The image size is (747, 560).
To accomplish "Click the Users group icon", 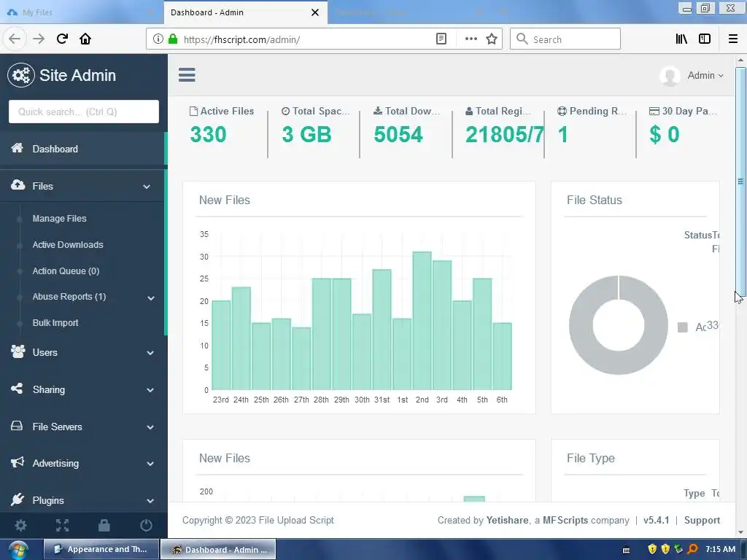I will coord(18,351).
